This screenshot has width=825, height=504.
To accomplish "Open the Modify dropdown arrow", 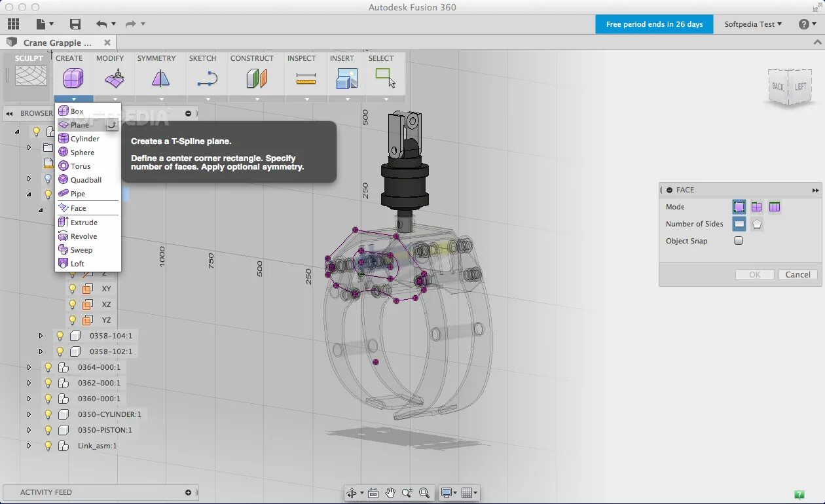I will [x=115, y=99].
